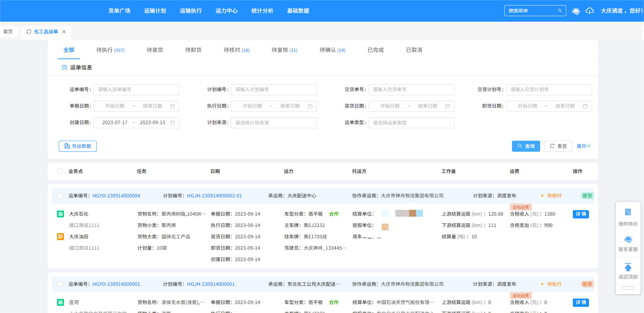This screenshot has height=313, width=644.
Task: Focus the 搜索菜单 search box
Action: [535, 11]
